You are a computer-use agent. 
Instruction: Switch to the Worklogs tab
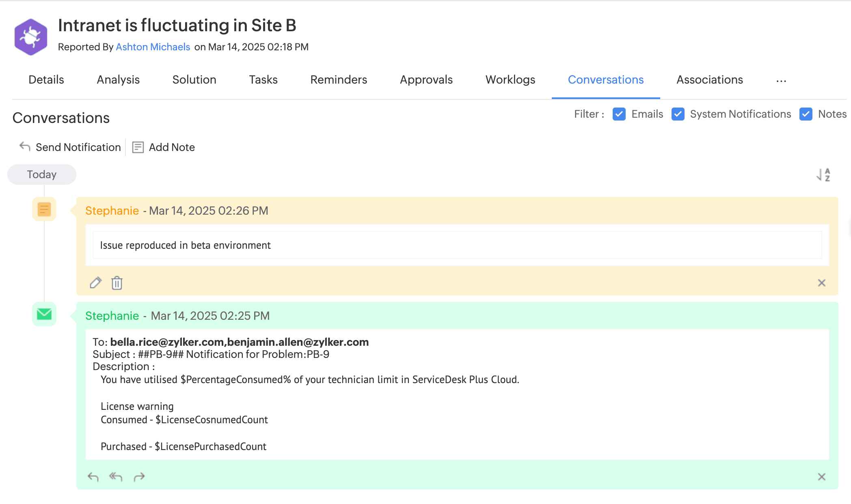[x=510, y=80]
